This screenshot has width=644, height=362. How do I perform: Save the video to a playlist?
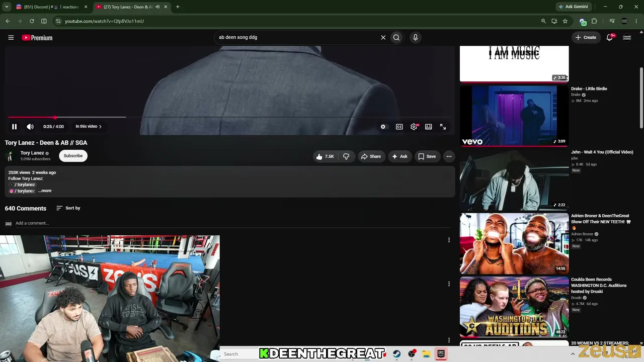427,156
